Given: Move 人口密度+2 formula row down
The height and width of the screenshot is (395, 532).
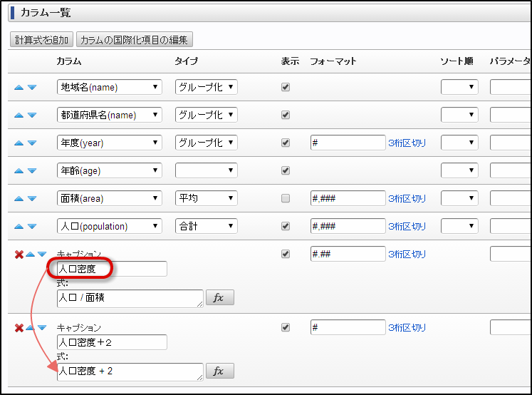Looking at the screenshot, I should coord(42,328).
